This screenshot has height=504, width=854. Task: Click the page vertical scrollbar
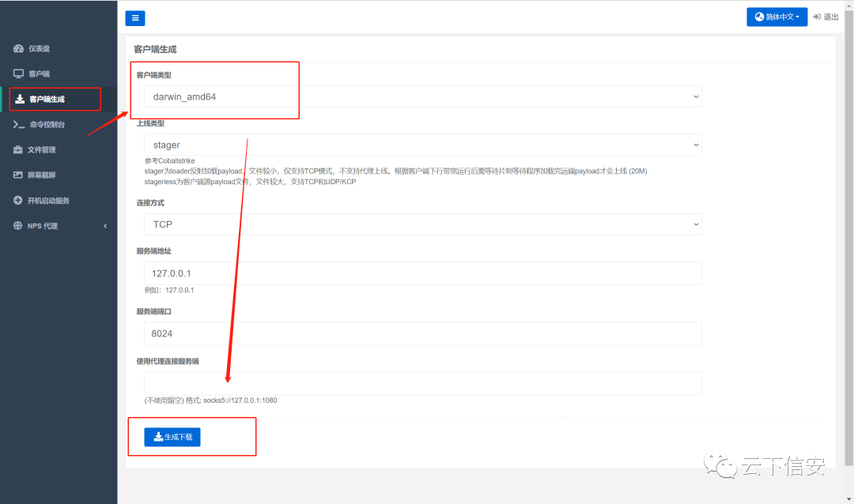coord(849,237)
